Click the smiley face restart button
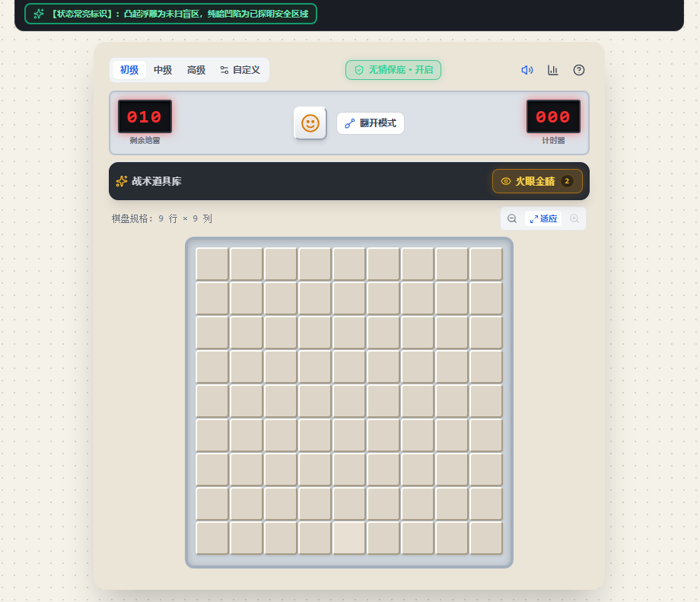The width and height of the screenshot is (700, 602). (x=310, y=123)
